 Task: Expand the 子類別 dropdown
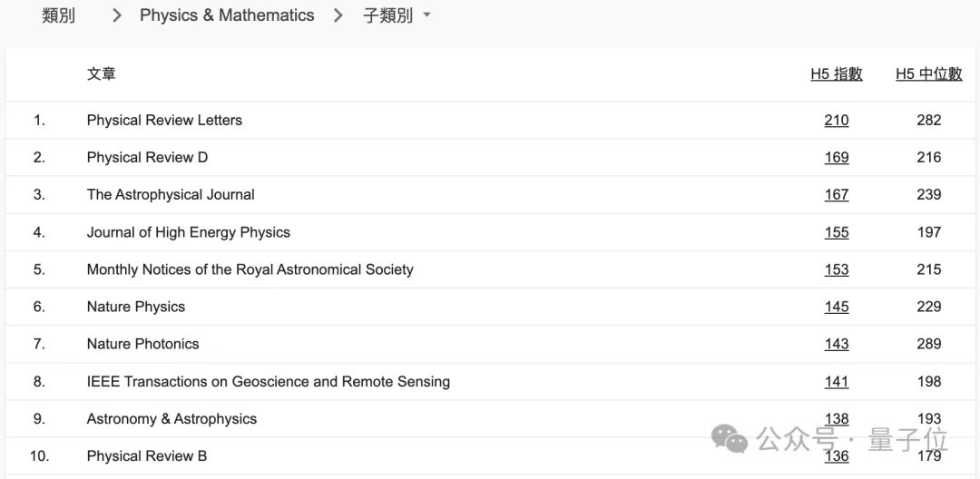(x=397, y=15)
